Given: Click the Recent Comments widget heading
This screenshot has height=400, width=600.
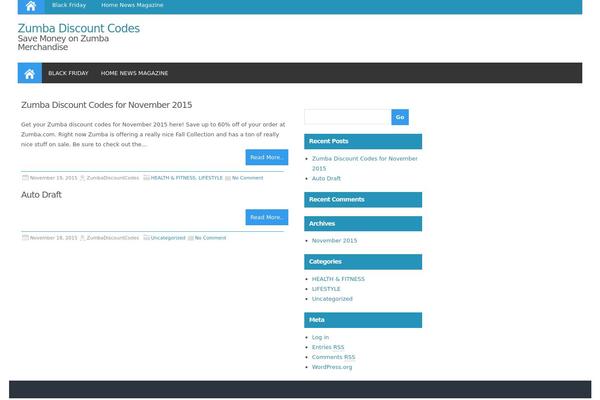Looking at the screenshot, I should (363, 200).
